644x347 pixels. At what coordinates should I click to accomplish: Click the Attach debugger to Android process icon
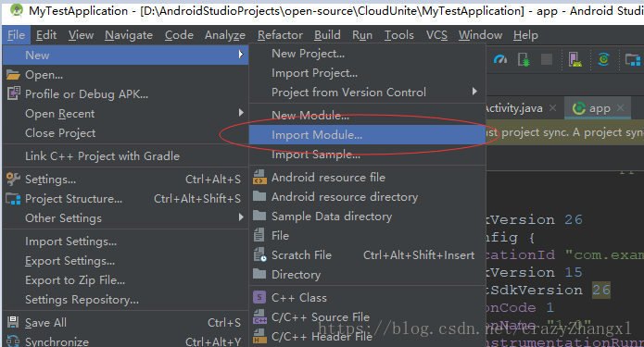pyautogui.click(x=524, y=60)
